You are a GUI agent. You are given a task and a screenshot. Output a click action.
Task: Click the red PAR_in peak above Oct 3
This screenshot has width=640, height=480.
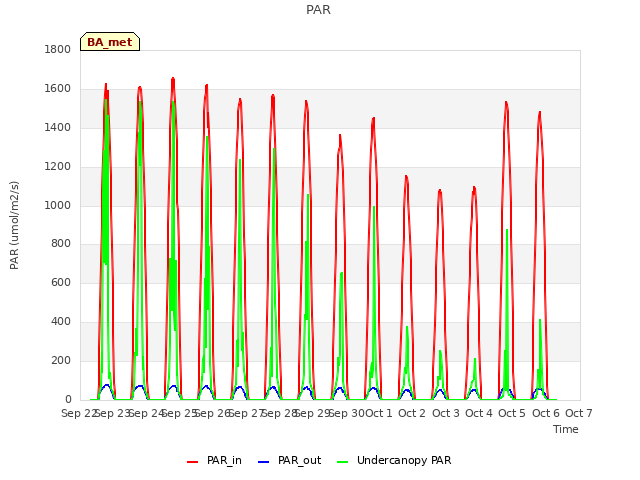point(440,191)
